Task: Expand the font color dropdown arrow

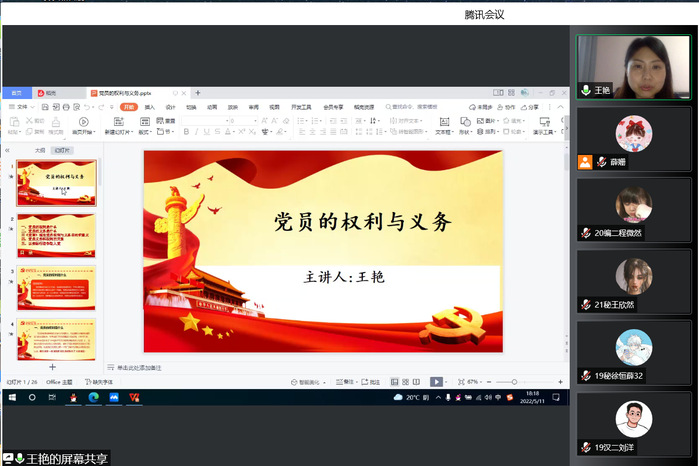Action: [x=233, y=132]
